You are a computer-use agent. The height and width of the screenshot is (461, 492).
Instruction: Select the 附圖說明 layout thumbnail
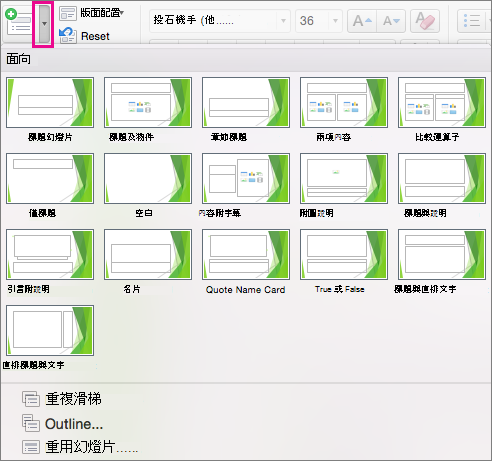pyautogui.click(x=344, y=179)
